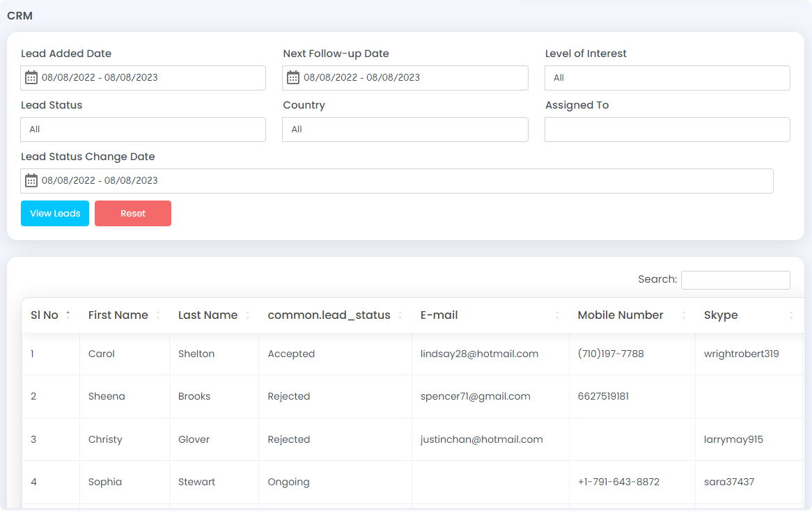Open Lead Status dropdown
This screenshot has height=511, width=812.
143,129
